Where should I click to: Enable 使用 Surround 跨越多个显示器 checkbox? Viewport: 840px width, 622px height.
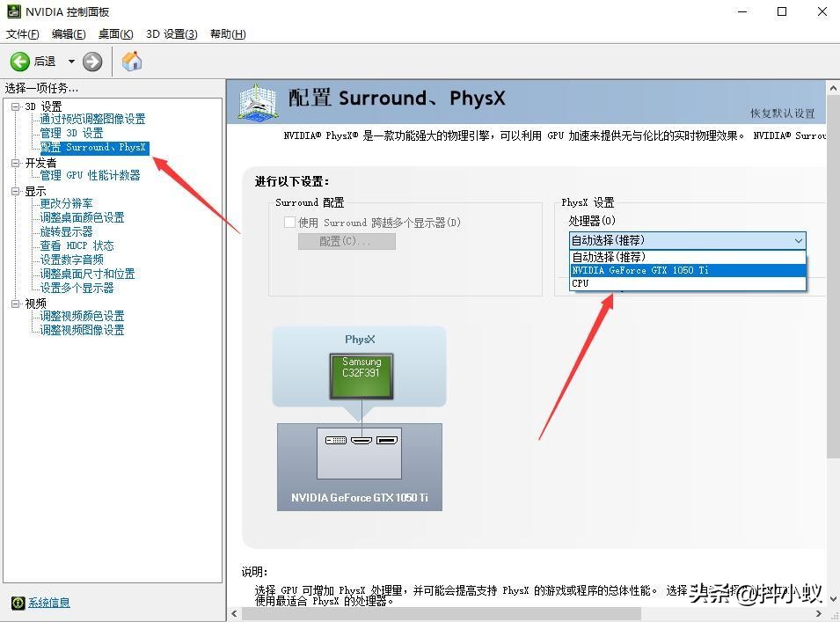[290, 222]
